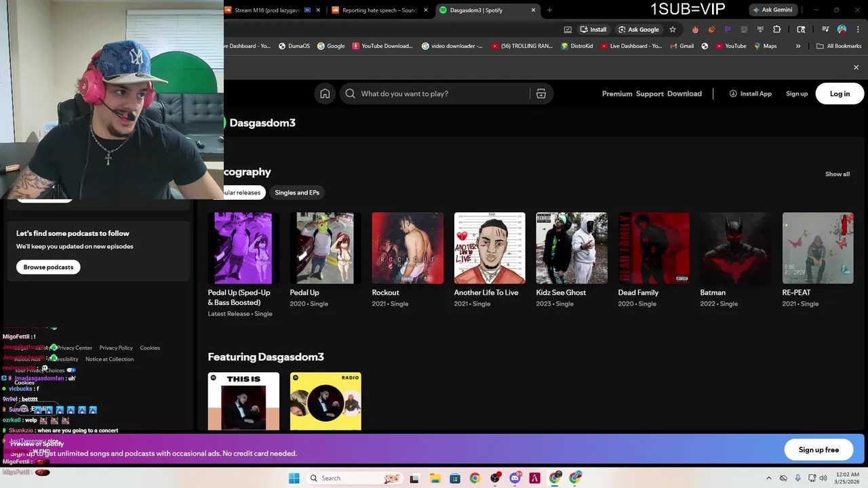Open This Is Dasgasdom3 playlist card
This screenshot has height=488, width=868.
click(x=243, y=401)
